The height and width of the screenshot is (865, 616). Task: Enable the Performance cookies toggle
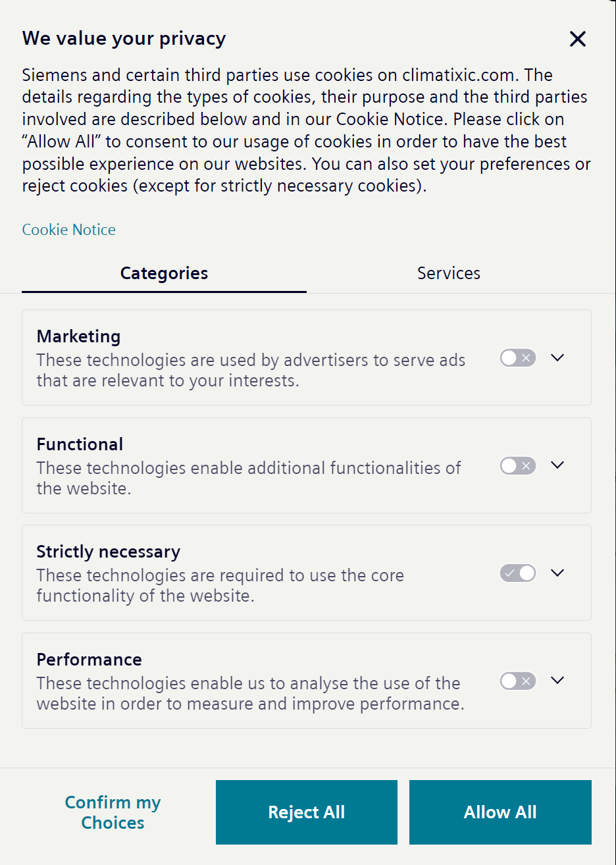click(x=518, y=681)
